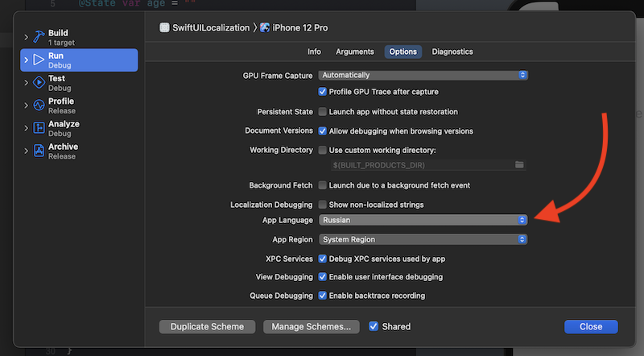The width and height of the screenshot is (644, 356).
Task: Expand the Build action disclosure chevron
Action: [27, 37]
